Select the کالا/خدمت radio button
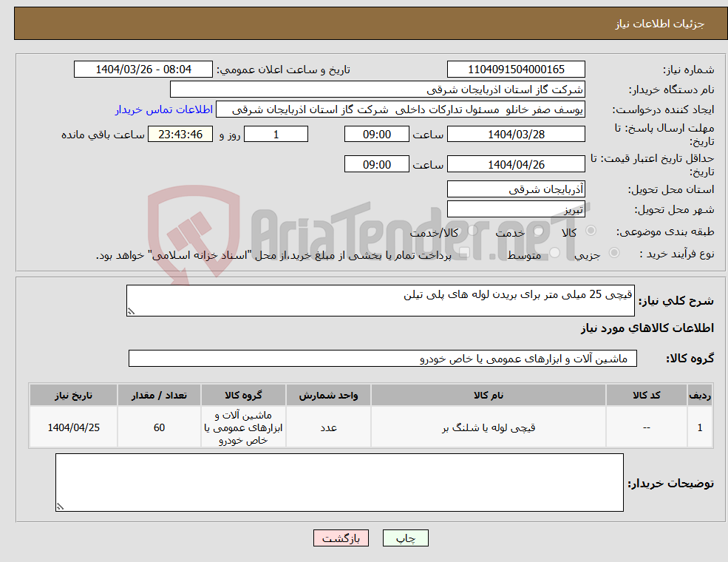Image resolution: width=728 pixels, height=562 pixels. click(x=472, y=231)
